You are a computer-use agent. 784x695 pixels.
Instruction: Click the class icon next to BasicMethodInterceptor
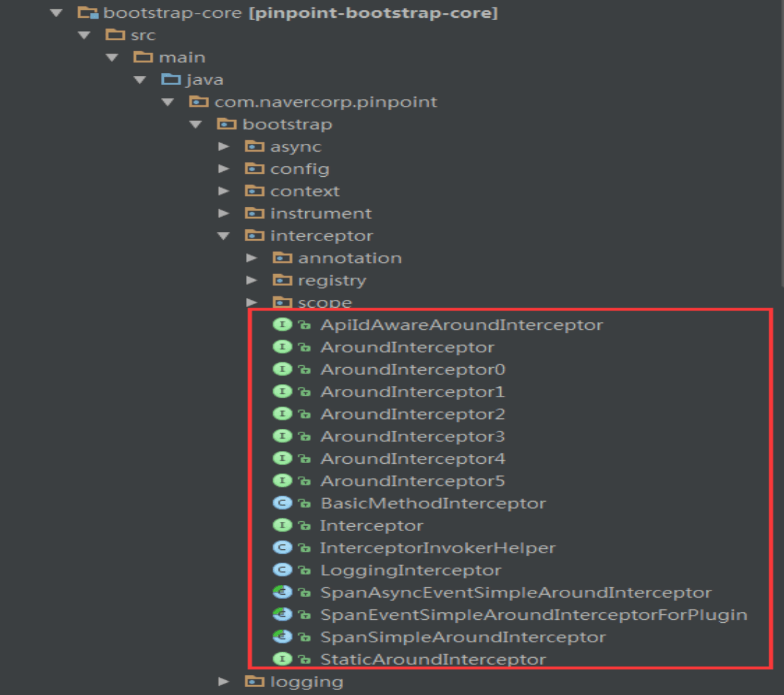(x=282, y=503)
